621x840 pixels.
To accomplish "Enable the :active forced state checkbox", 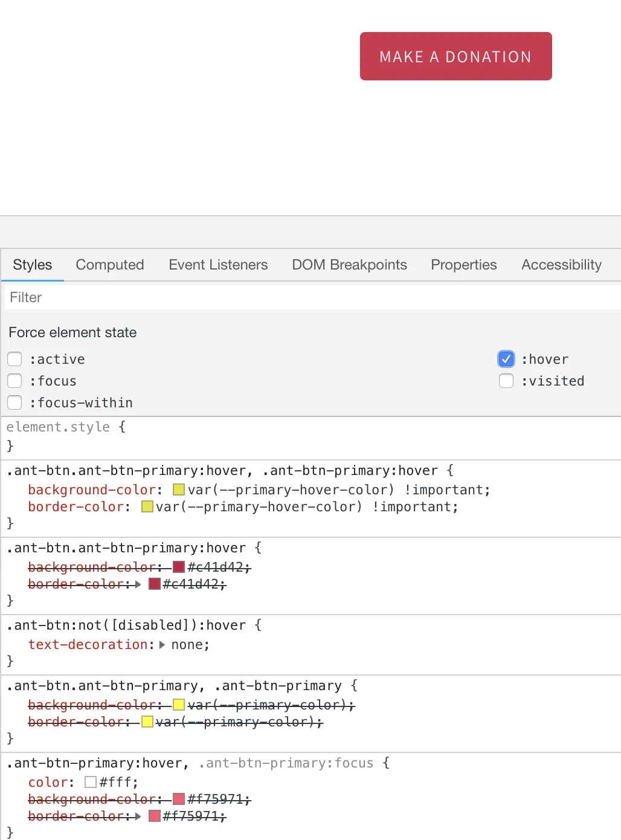I will pos(14,359).
